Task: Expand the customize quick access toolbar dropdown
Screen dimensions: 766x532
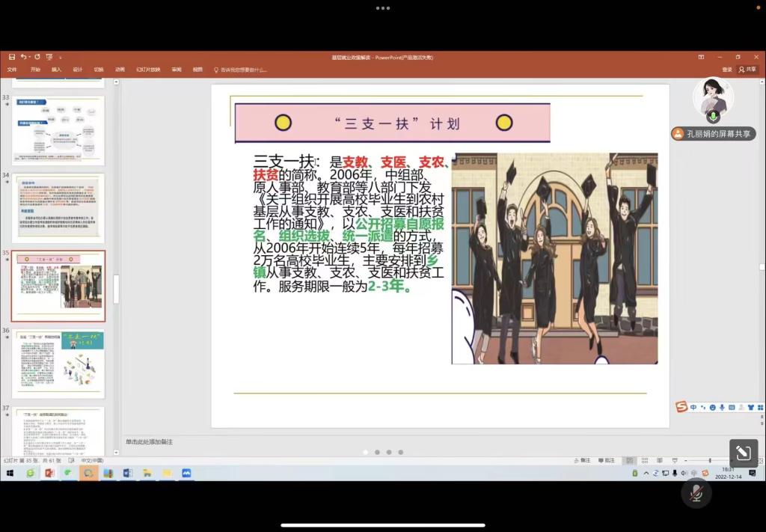Action: click(60, 57)
